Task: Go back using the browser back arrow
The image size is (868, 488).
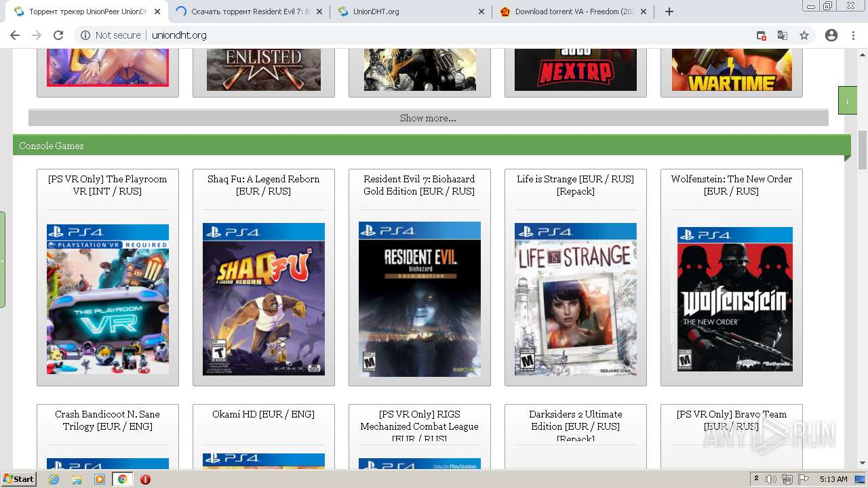Action: click(15, 35)
